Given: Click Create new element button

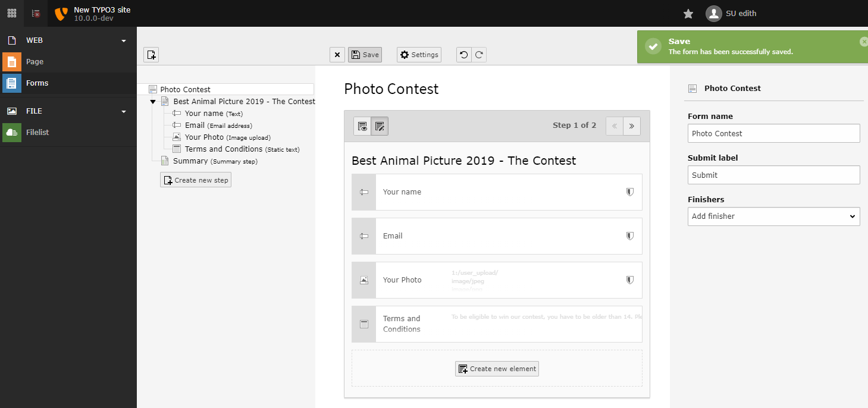Looking at the screenshot, I should click(497, 369).
